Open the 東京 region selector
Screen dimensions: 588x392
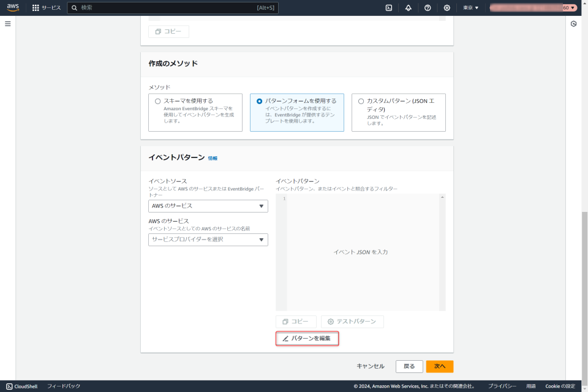(469, 8)
